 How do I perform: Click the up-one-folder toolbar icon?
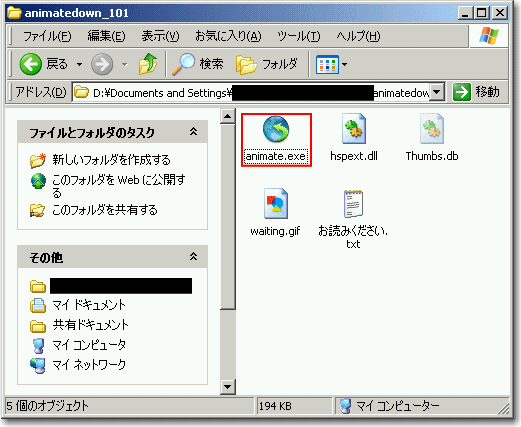click(148, 64)
